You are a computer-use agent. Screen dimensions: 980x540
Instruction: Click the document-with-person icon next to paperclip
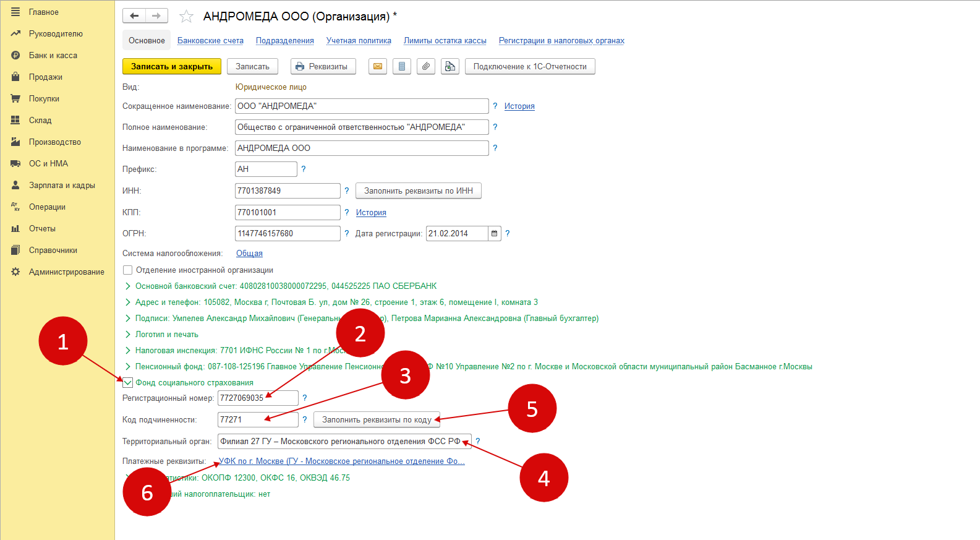[x=450, y=66]
